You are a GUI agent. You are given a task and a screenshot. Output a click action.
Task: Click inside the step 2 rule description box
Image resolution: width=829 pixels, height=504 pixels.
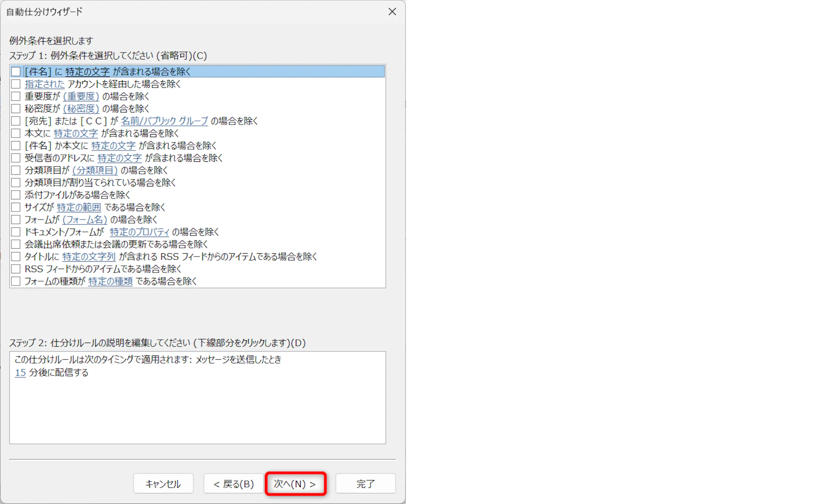click(198, 409)
